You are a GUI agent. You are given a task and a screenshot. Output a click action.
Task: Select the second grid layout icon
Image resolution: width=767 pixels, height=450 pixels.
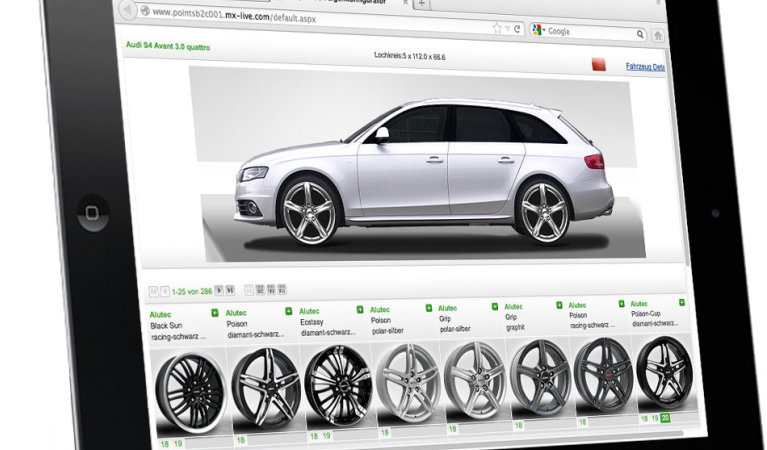260,289
